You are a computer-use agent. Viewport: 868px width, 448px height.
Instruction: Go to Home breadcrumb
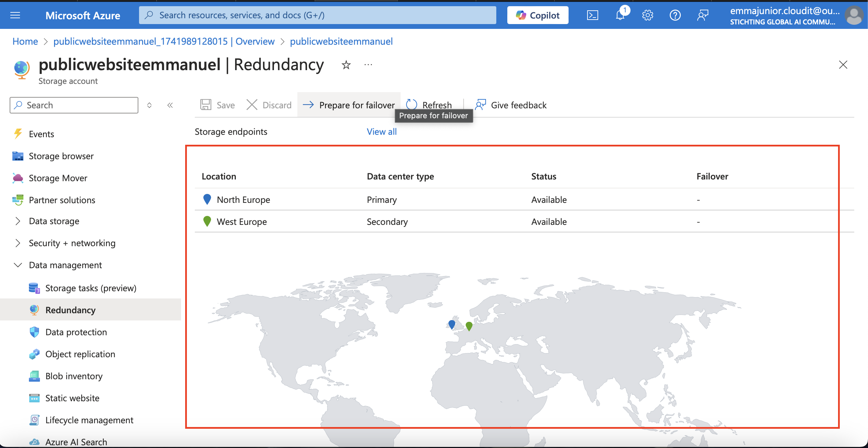(25, 41)
